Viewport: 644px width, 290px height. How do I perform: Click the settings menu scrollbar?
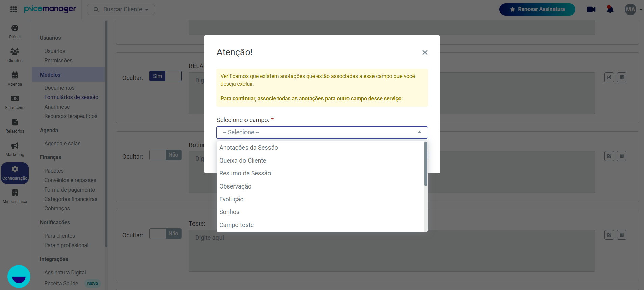tap(106, 134)
